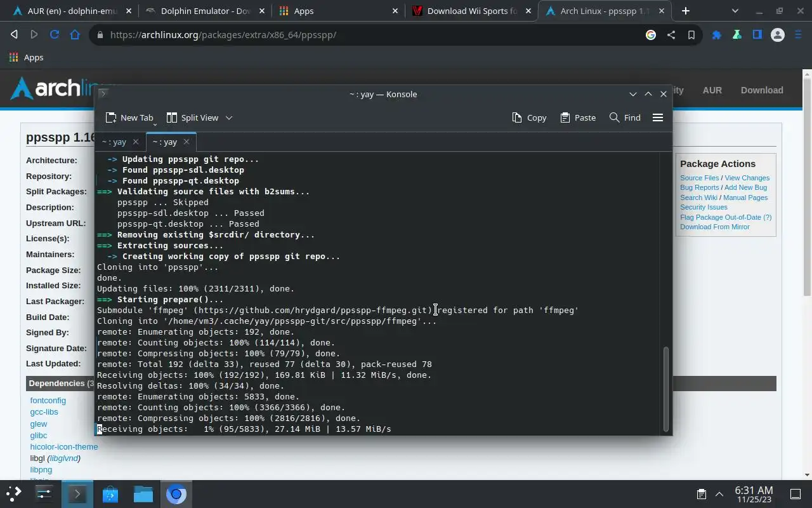
Task: Expand the system tray hidden icons arrow
Action: click(719, 494)
